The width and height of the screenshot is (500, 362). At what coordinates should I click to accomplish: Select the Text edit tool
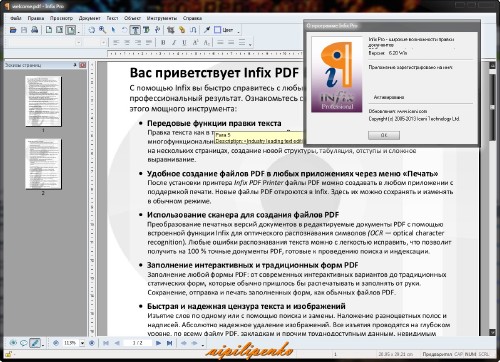135,30
